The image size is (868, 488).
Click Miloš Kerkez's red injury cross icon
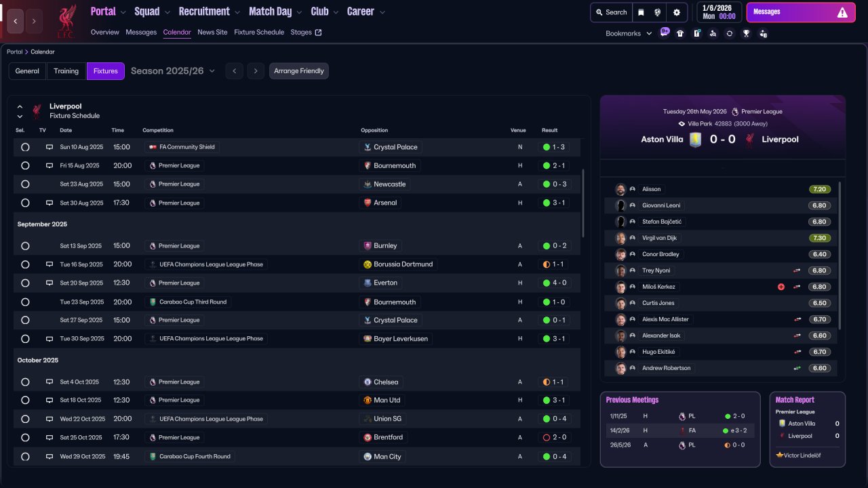[781, 287]
